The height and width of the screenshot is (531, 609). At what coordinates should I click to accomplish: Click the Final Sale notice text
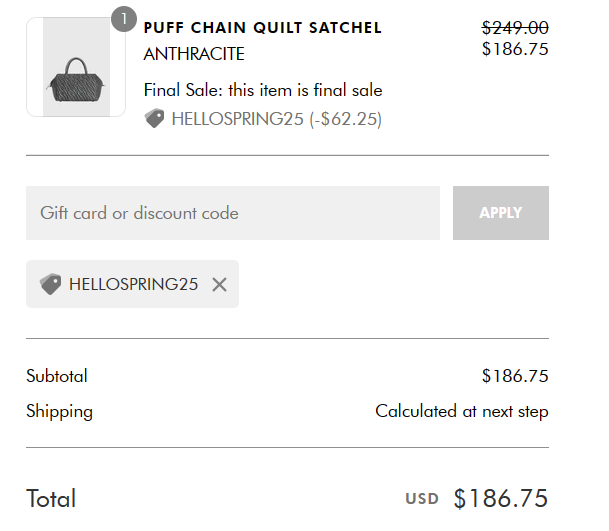coord(263,90)
